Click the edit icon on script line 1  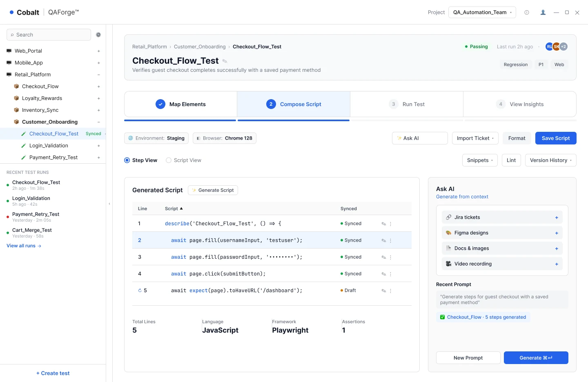coord(384,224)
